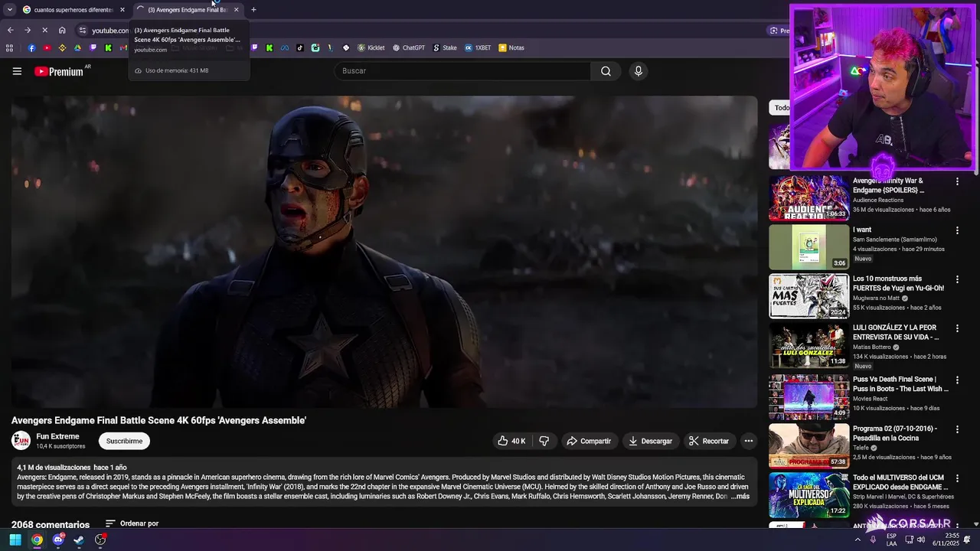Viewport: 980px width, 551px height.
Task: Click the Chrome taskbar icon
Action: (37, 540)
